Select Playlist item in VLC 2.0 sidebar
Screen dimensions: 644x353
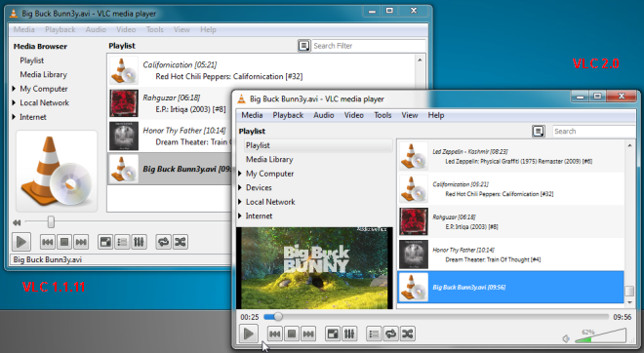(318, 145)
